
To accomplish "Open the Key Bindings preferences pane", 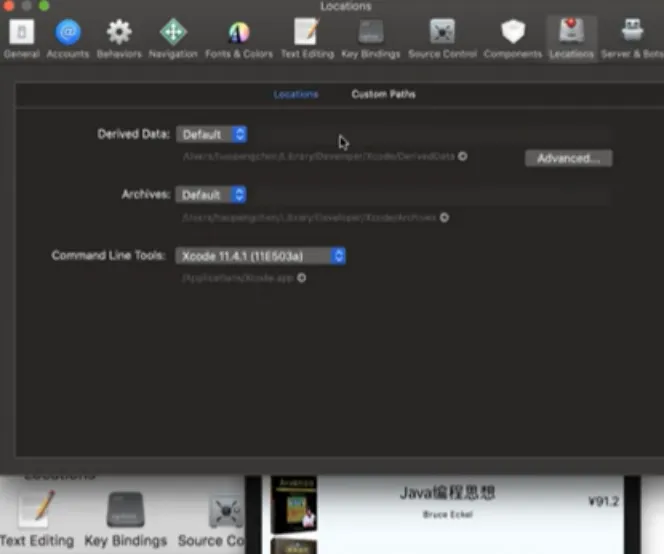I will [371, 39].
